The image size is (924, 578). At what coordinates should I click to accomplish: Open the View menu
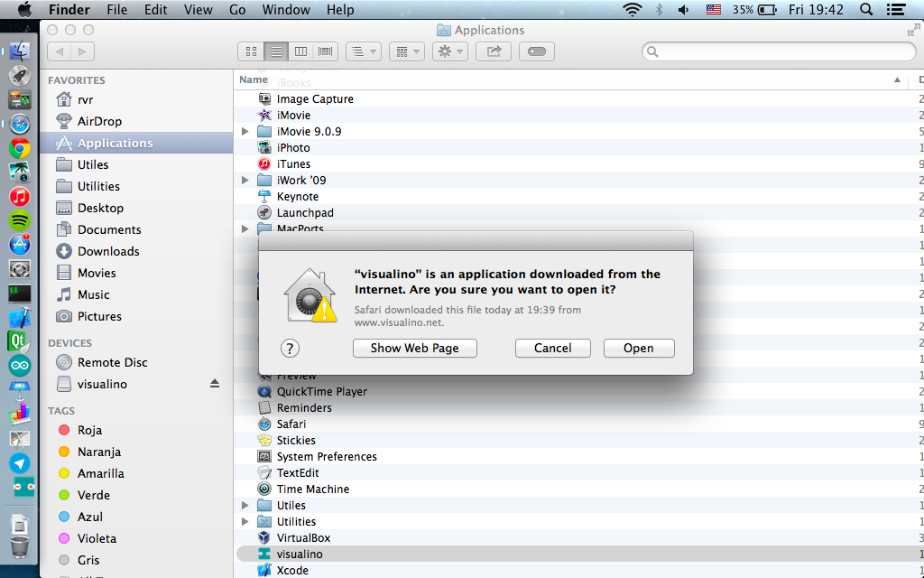point(198,9)
